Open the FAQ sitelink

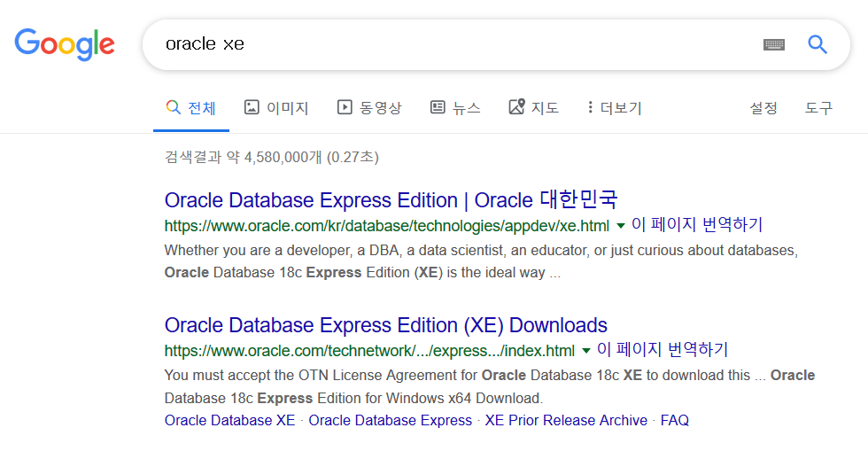pyautogui.click(x=675, y=421)
